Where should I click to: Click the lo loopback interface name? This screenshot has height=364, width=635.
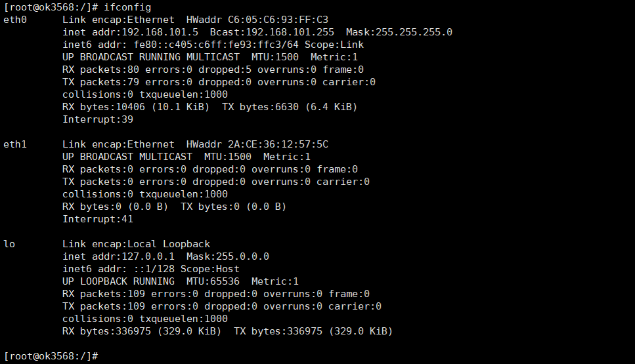coord(9,244)
